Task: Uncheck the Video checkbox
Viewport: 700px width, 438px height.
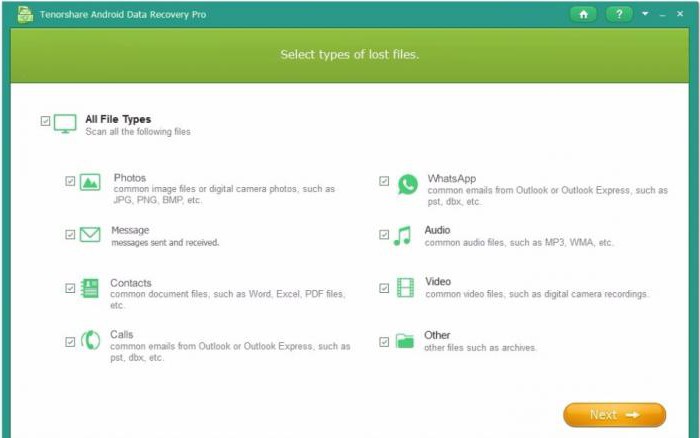Action: click(384, 288)
